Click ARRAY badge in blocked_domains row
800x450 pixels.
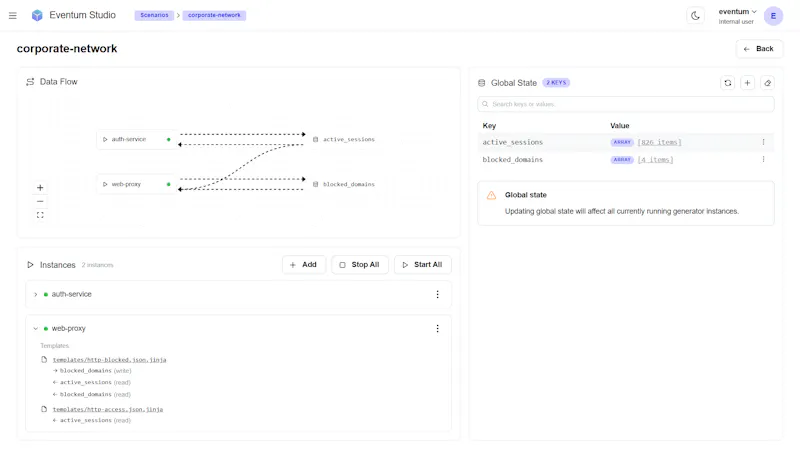tap(622, 160)
